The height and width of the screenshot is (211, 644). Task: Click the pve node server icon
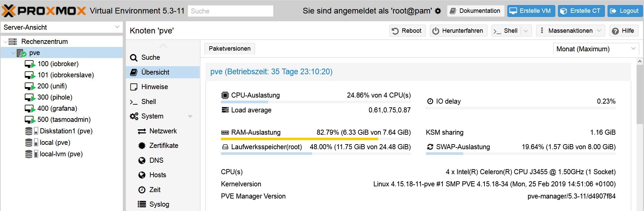tap(21, 53)
